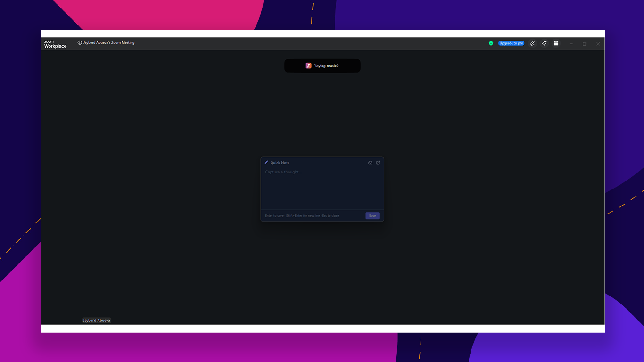
Task: Restore down the Zoom meeting window
Action: (x=585, y=44)
